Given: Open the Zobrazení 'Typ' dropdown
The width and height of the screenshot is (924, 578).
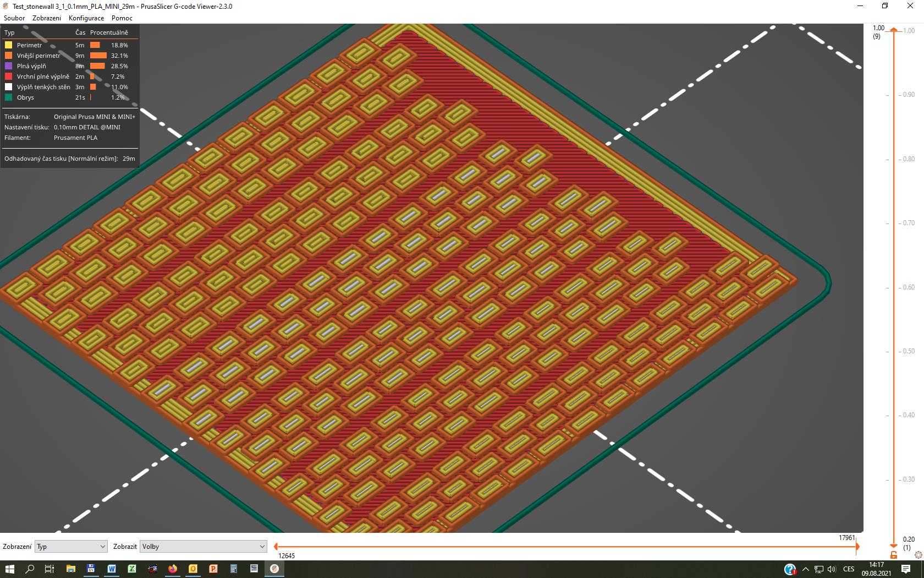Looking at the screenshot, I should pyautogui.click(x=71, y=547).
